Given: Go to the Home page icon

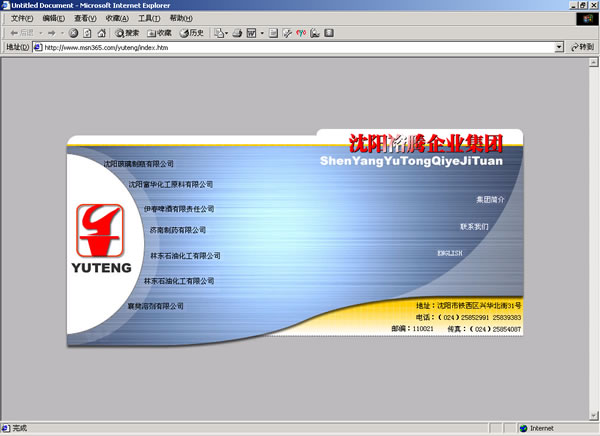Looking at the screenshot, I should [x=101, y=33].
